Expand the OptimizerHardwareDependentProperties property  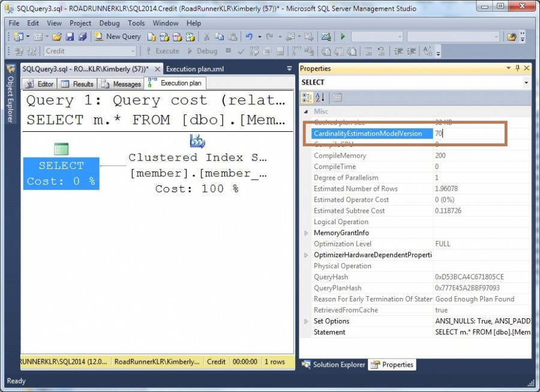click(x=306, y=255)
